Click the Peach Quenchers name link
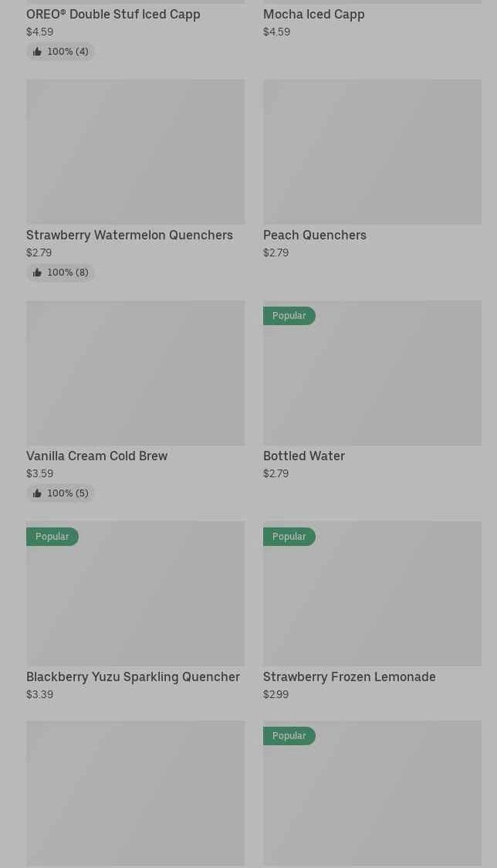The width and height of the screenshot is (497, 868). 315,235
